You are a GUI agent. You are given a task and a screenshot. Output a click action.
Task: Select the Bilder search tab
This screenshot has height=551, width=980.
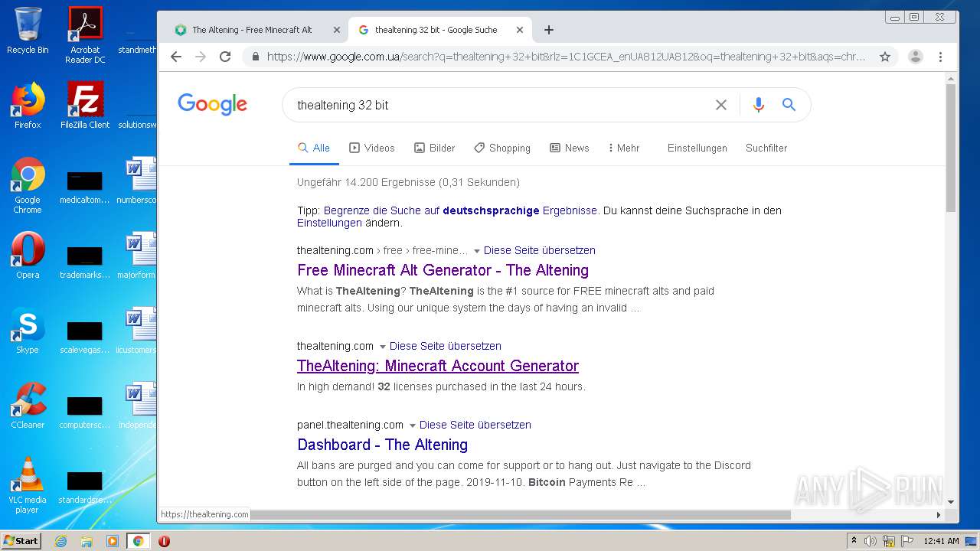coord(434,148)
